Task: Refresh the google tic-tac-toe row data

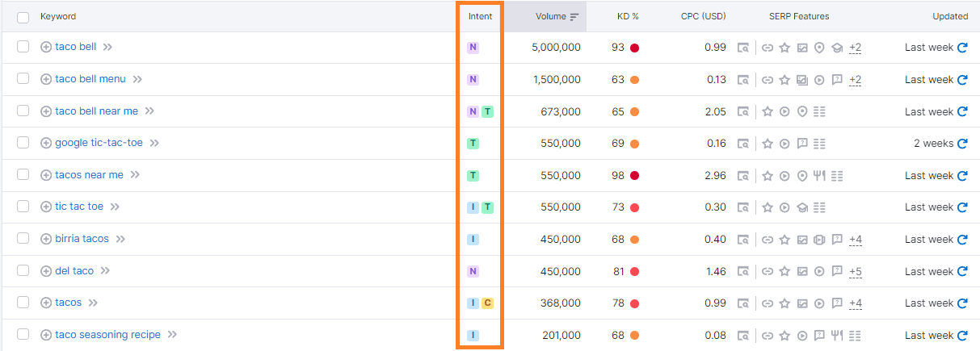Action: (962, 144)
